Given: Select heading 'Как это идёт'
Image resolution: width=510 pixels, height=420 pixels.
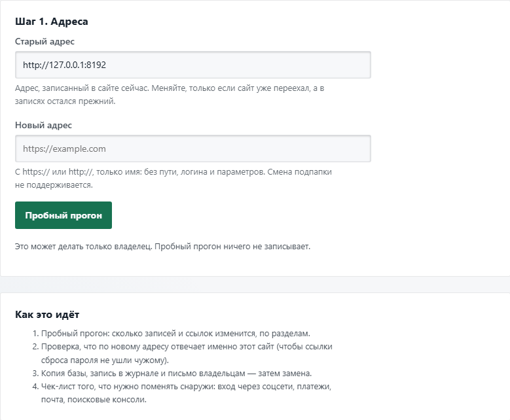Looking at the screenshot, I should [x=47, y=315].
